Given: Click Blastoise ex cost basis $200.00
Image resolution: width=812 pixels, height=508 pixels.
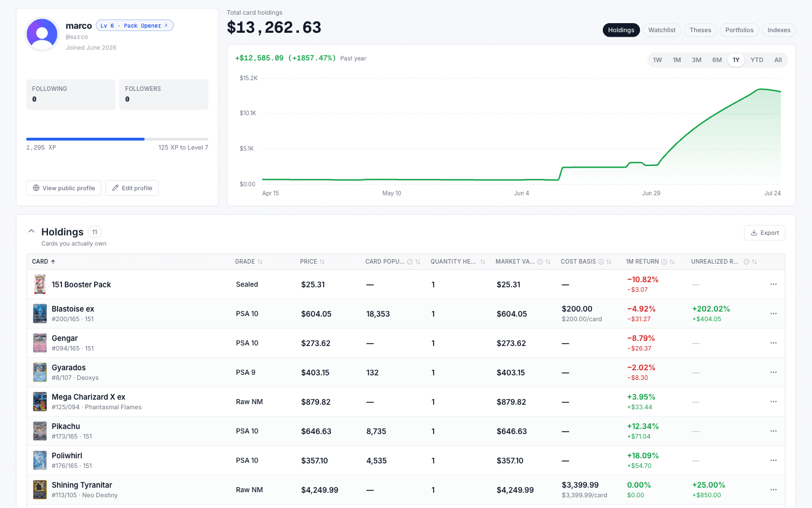Looking at the screenshot, I should pyautogui.click(x=577, y=309).
